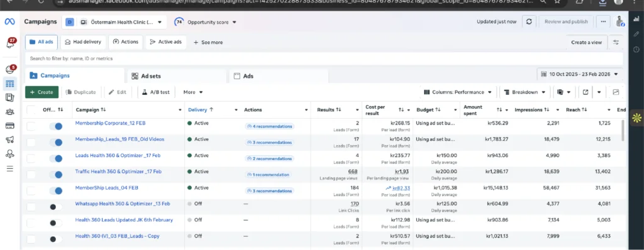
Task: Click the pencil edit icon in right rail
Action: [x=636, y=34]
